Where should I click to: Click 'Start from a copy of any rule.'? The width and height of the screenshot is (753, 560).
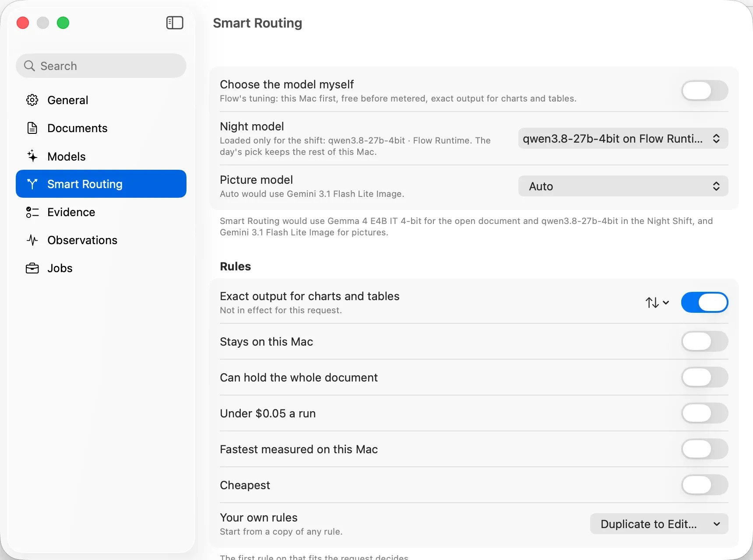coord(281,532)
